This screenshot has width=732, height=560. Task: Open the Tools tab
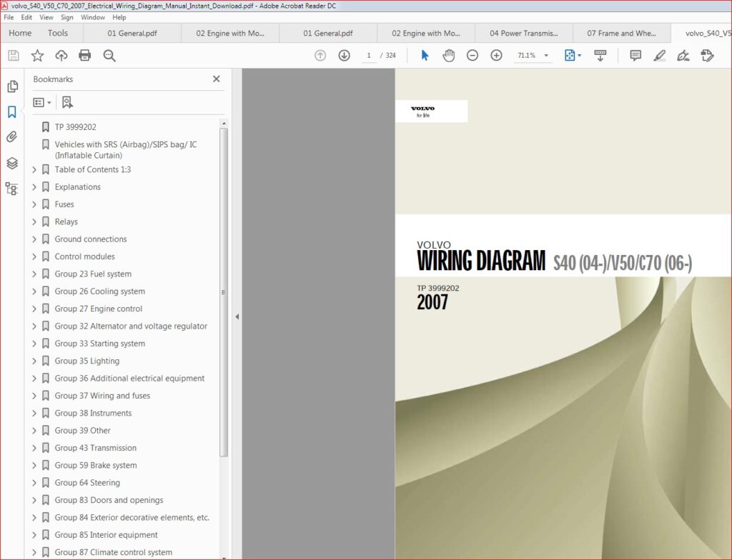tap(58, 33)
